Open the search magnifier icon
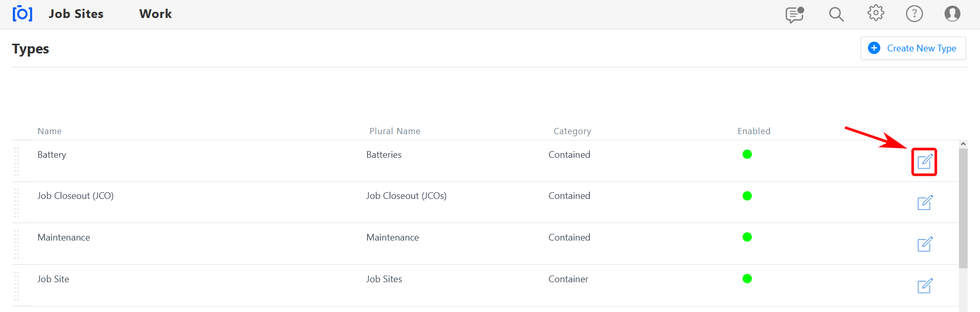The image size is (980, 312). tap(836, 14)
